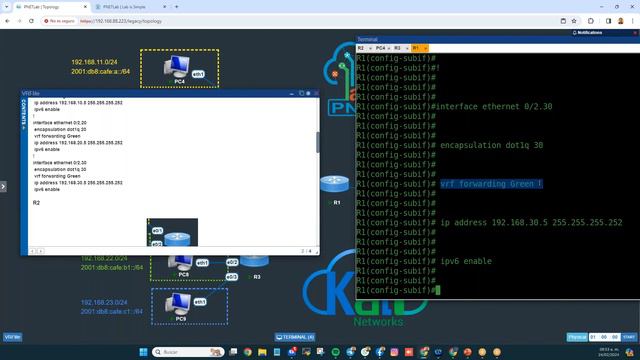Click PC4's eth1 interface label

click(x=198, y=74)
